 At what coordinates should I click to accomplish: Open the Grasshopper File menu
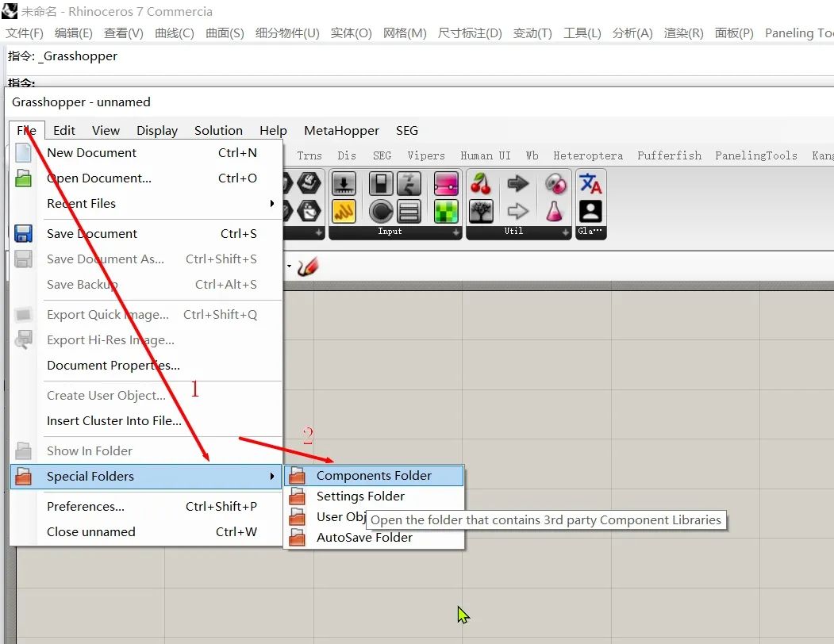click(27, 130)
